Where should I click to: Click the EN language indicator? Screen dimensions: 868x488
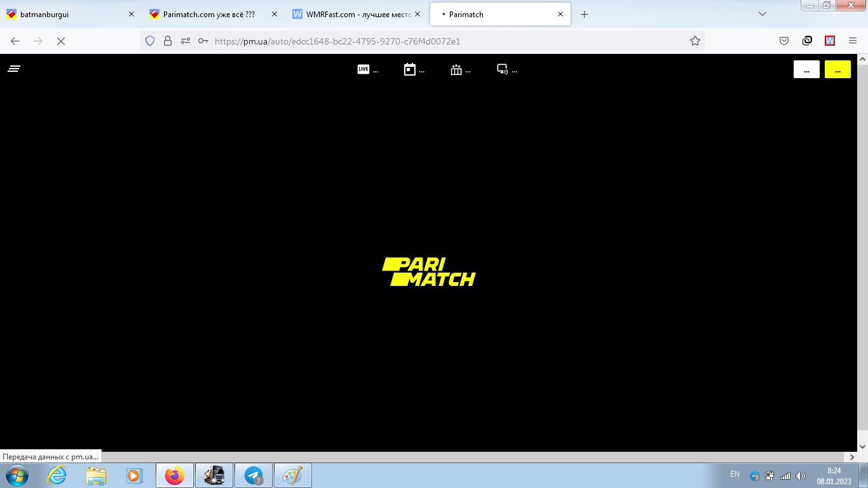(x=735, y=474)
